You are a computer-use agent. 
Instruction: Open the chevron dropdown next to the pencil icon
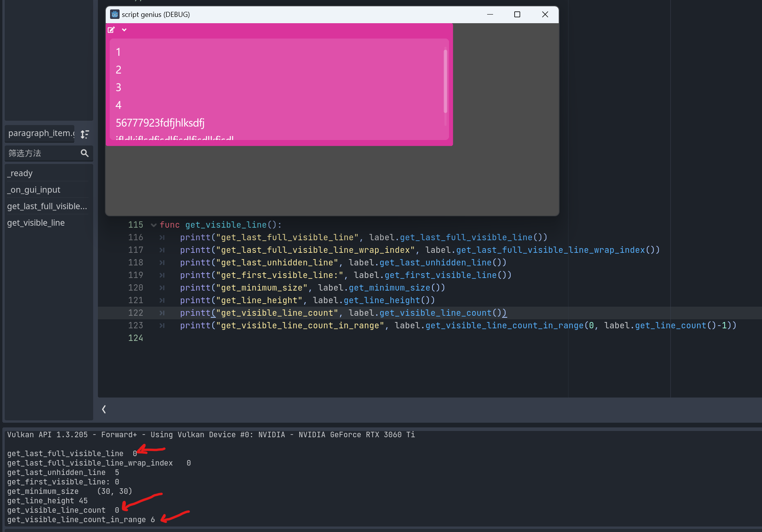click(124, 30)
